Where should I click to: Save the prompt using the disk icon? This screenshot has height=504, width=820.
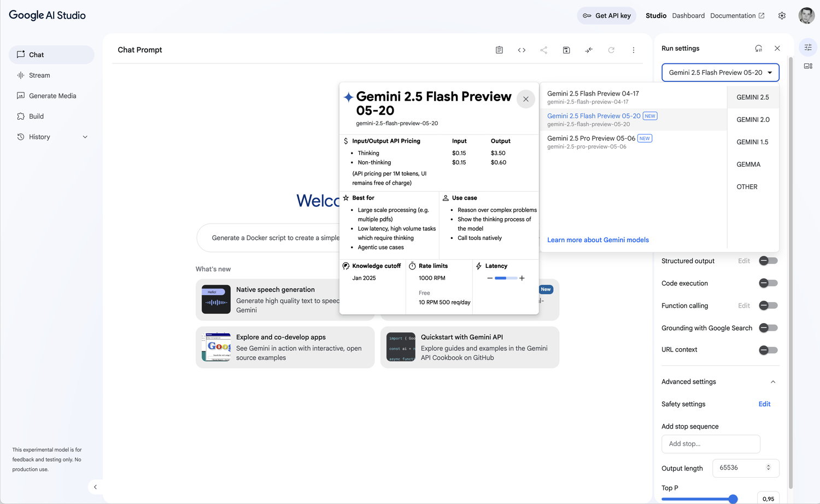[566, 50]
